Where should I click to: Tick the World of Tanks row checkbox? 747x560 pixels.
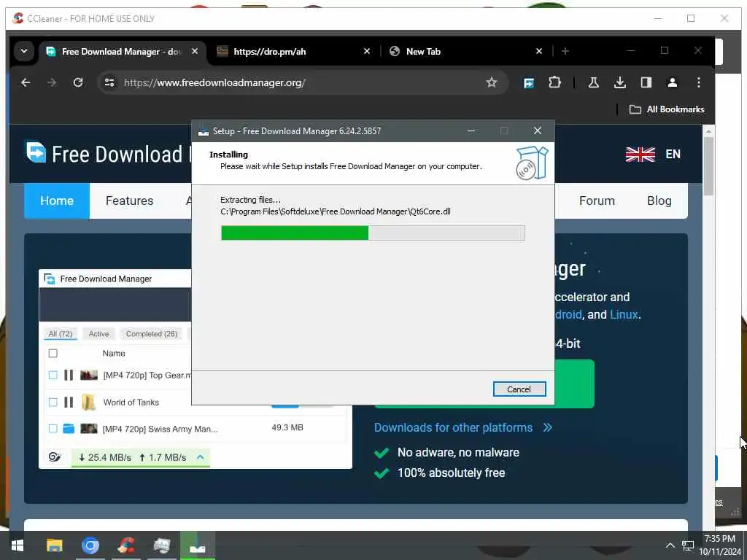[53, 402]
